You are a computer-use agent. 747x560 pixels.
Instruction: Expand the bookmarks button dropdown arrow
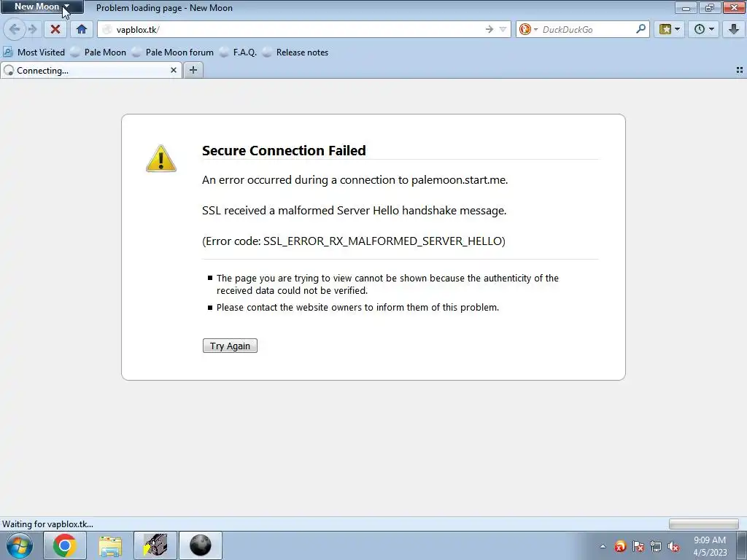coord(678,29)
